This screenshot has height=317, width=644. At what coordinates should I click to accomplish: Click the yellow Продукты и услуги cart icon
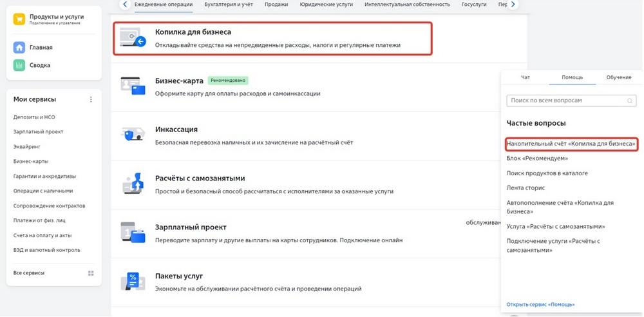19,19
